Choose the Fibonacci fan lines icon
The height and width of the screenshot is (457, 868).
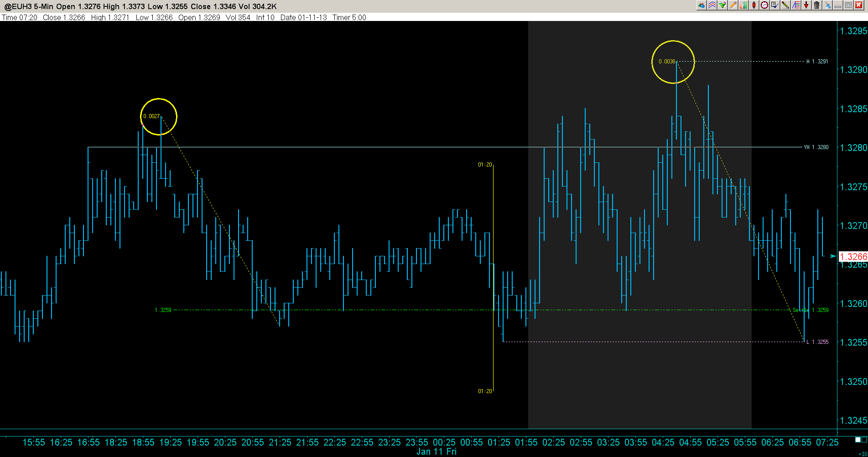(796, 5)
